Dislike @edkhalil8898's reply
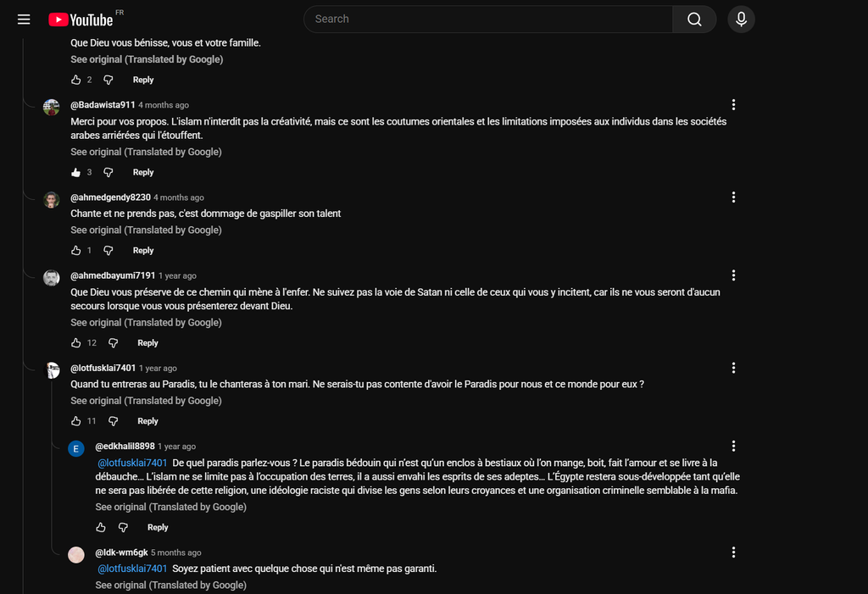 [x=123, y=527]
